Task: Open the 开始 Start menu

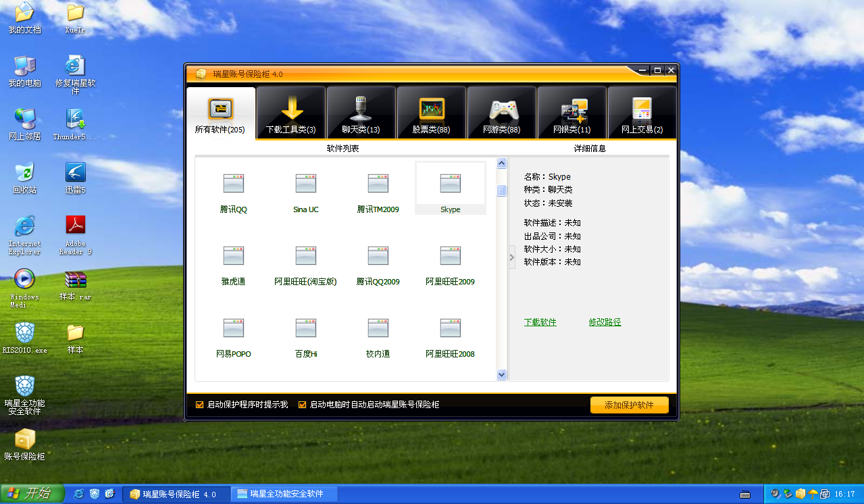Action: 31,494
